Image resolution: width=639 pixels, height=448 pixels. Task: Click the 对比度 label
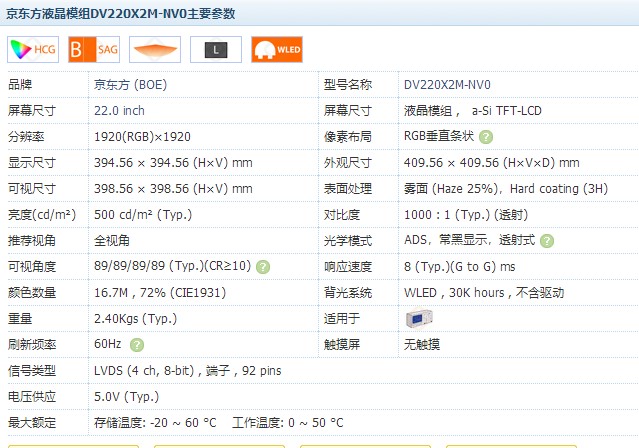point(342,214)
